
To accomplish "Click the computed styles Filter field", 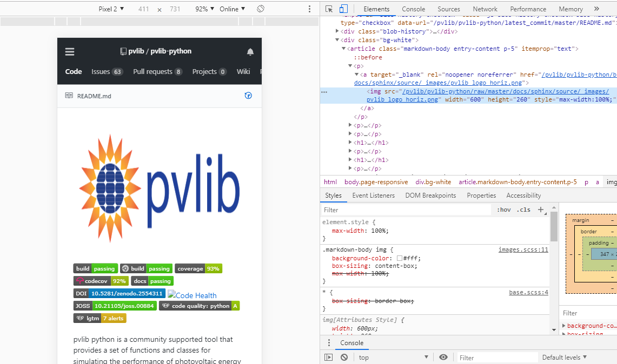I will pos(588,313).
